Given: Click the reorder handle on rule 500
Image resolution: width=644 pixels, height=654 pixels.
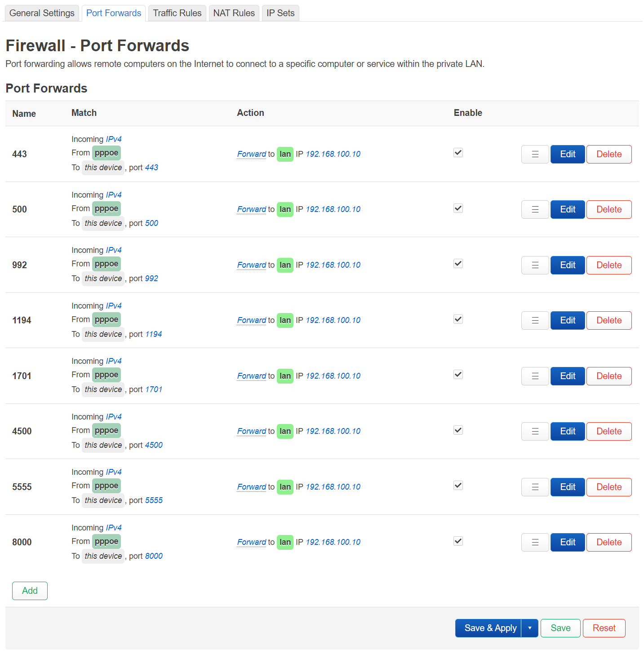Looking at the screenshot, I should click(x=535, y=209).
